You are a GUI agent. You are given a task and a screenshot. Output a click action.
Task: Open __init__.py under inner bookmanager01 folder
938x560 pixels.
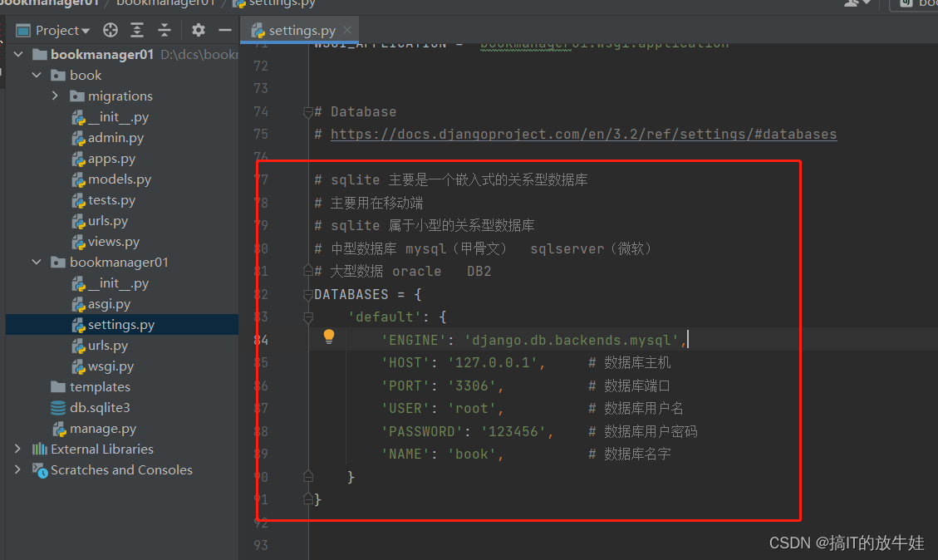[x=118, y=283]
